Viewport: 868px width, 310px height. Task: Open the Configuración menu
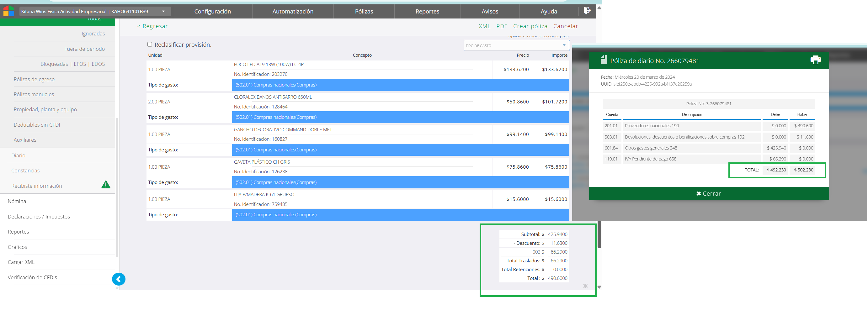click(212, 12)
